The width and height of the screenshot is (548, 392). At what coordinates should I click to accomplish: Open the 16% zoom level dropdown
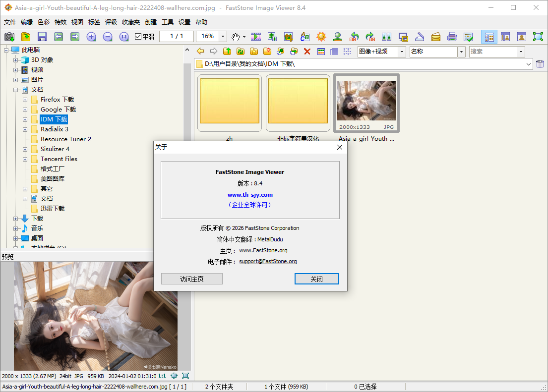click(x=223, y=36)
